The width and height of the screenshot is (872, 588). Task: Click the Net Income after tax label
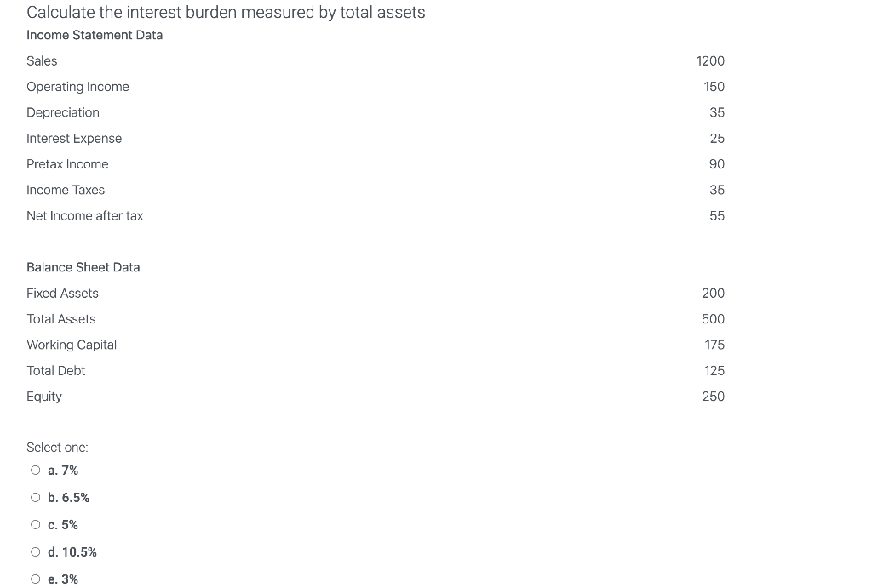pos(85,215)
